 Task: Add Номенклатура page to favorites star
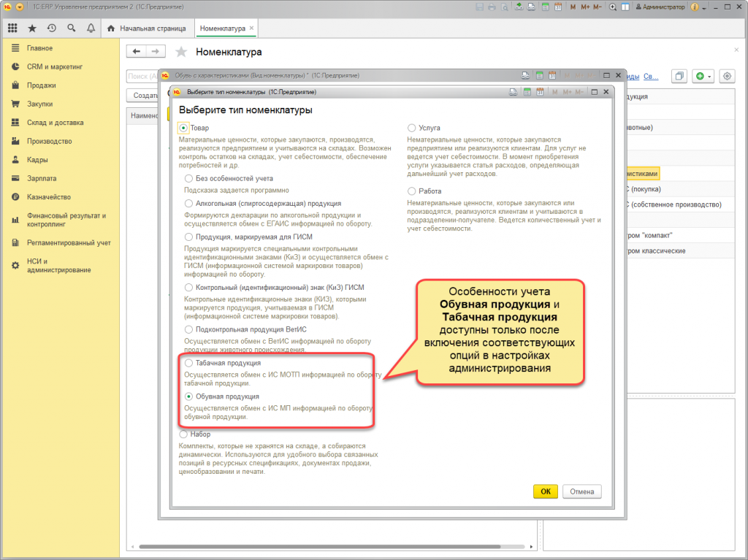click(x=181, y=52)
